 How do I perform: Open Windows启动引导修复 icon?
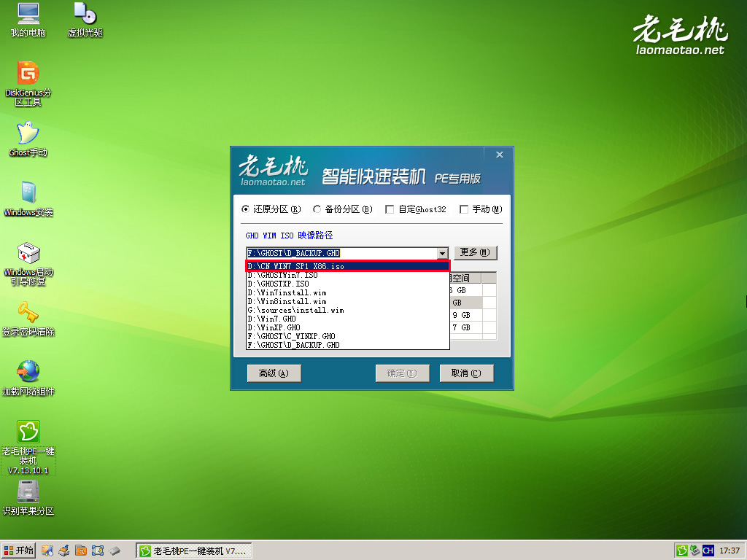tap(28, 264)
